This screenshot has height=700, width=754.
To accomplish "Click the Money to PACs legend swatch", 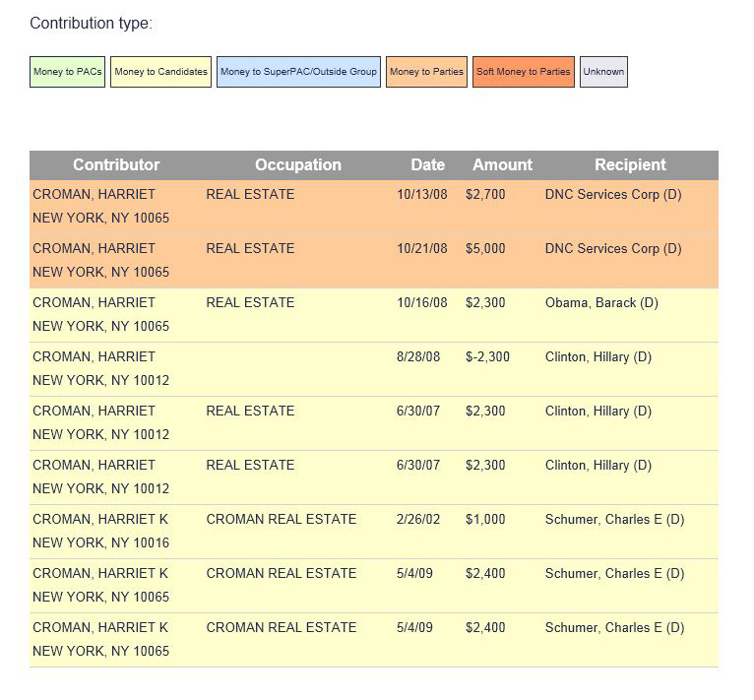I will (x=67, y=72).
